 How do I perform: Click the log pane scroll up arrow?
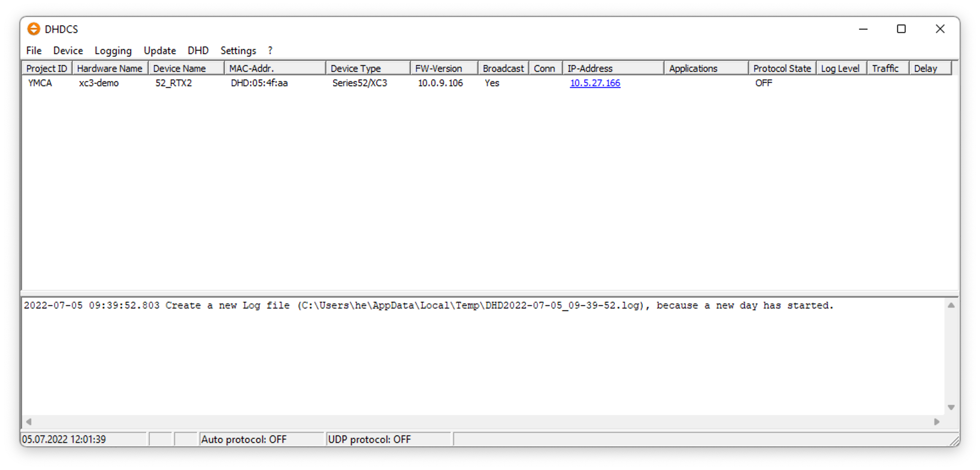tap(951, 305)
